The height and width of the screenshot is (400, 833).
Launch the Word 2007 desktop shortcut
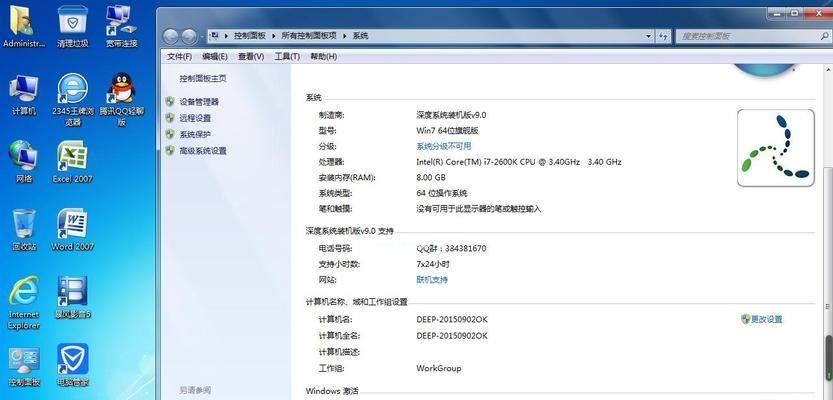click(73, 230)
